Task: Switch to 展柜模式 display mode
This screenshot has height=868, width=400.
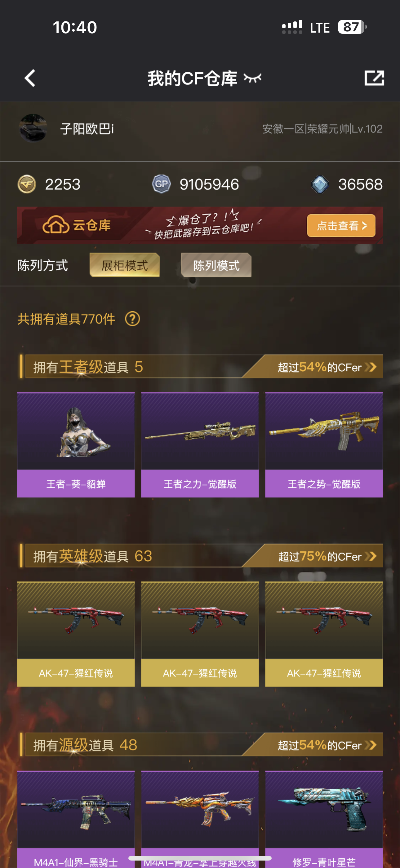Action: click(x=125, y=265)
